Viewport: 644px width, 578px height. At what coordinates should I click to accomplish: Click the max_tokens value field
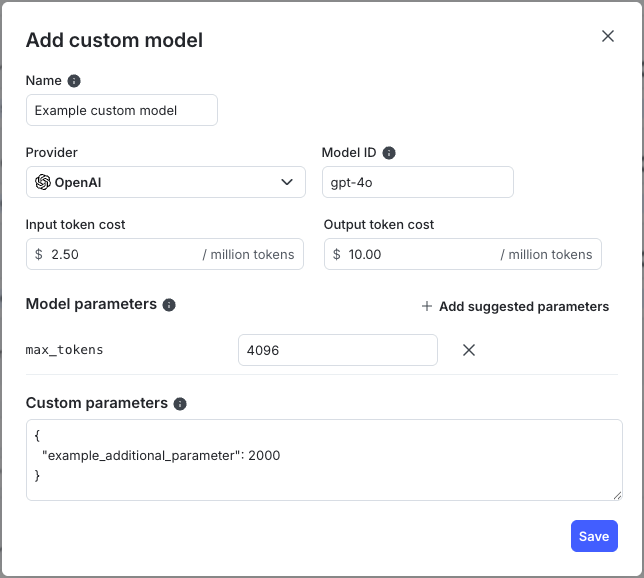(x=337, y=350)
